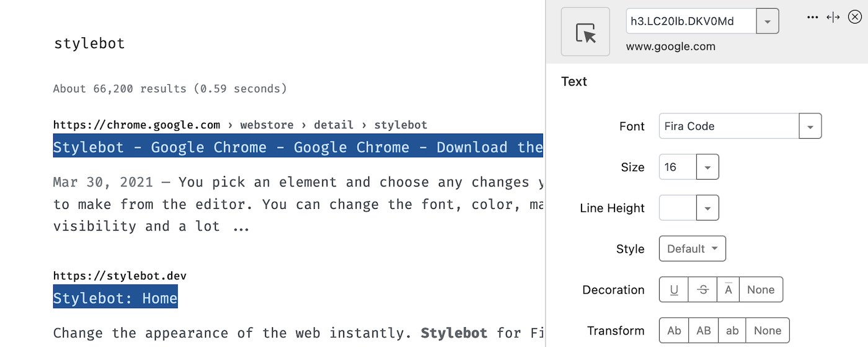Image resolution: width=868 pixels, height=347 pixels.
Task: Click the Line Height input field
Action: tap(678, 208)
